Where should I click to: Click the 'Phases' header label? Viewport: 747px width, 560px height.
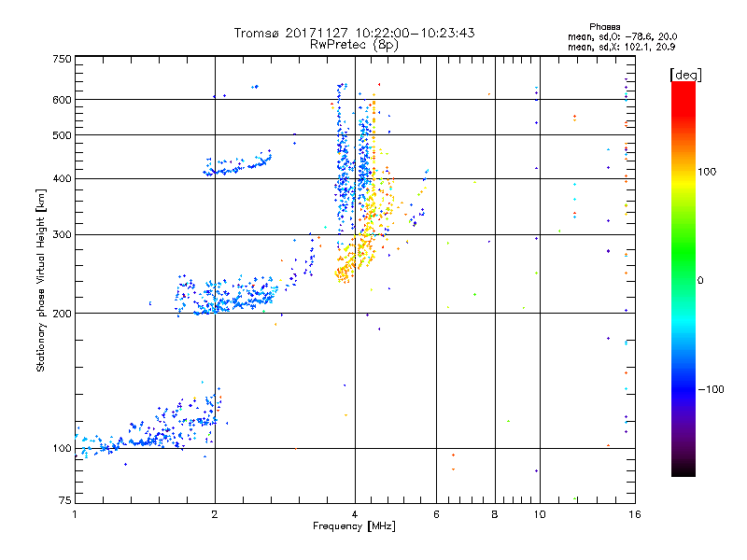(x=604, y=27)
